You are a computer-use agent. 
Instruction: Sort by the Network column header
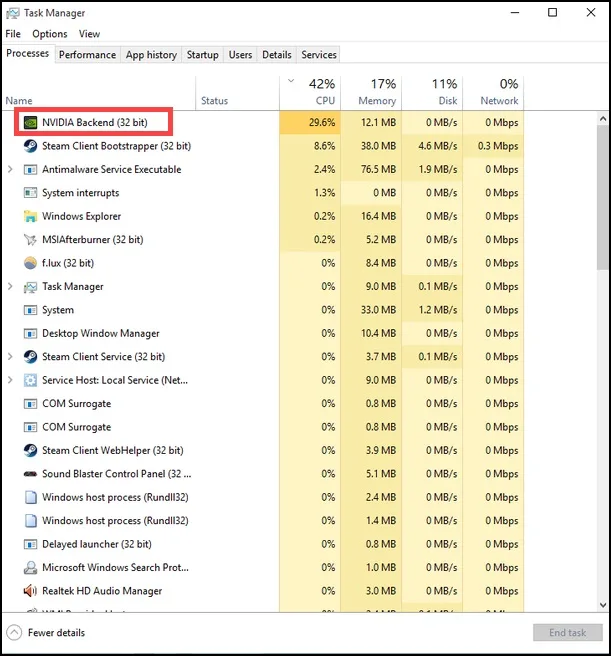[493, 93]
